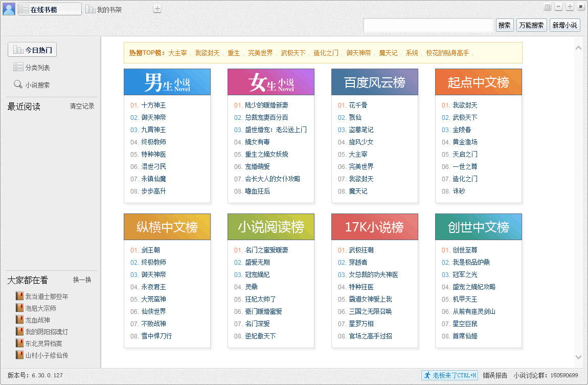Click book icon beside 我当道士那些年
This screenshot has height=385, width=588.
(x=19, y=296)
